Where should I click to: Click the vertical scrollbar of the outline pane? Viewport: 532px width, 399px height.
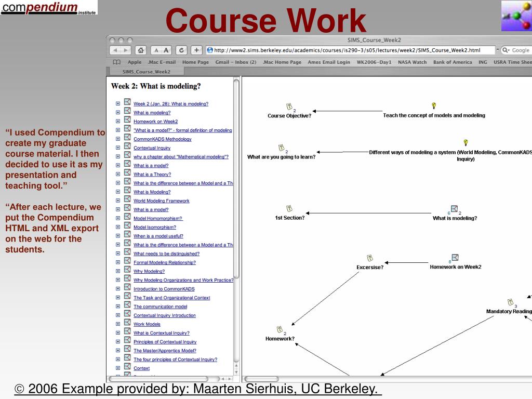click(236, 178)
